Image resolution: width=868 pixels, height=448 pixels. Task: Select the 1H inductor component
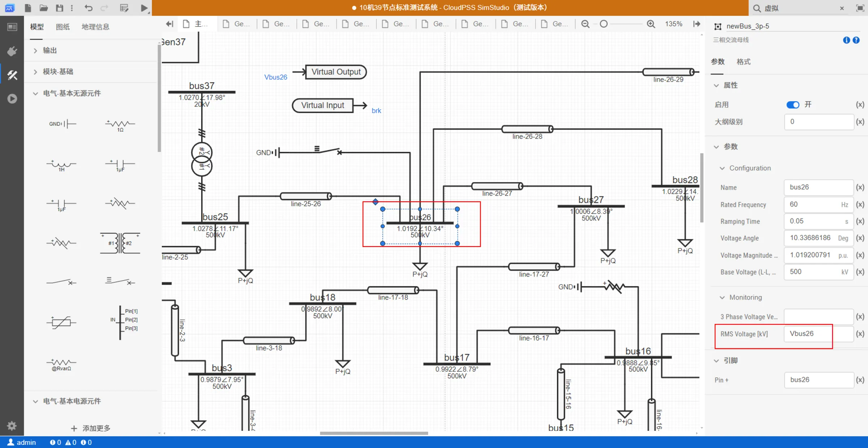[x=61, y=165]
